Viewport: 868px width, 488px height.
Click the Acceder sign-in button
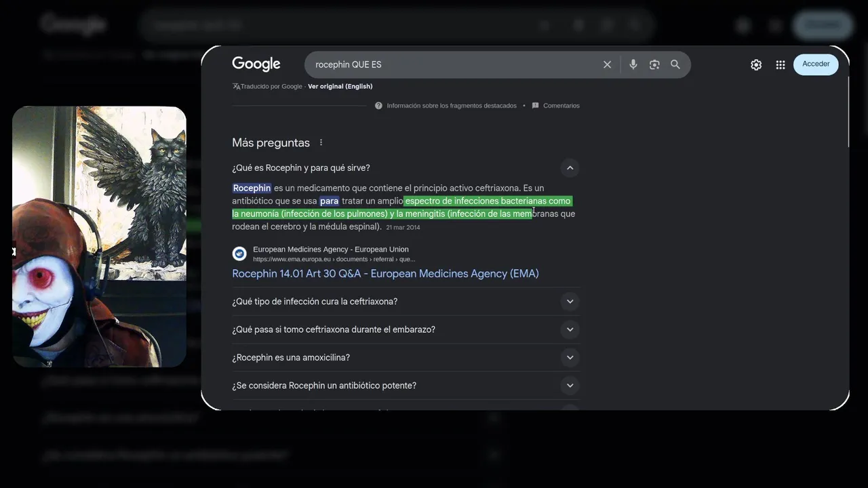pyautogui.click(x=816, y=64)
